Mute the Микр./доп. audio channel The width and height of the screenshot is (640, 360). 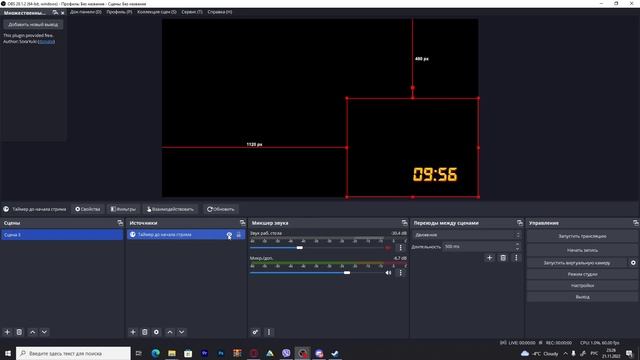click(x=388, y=273)
